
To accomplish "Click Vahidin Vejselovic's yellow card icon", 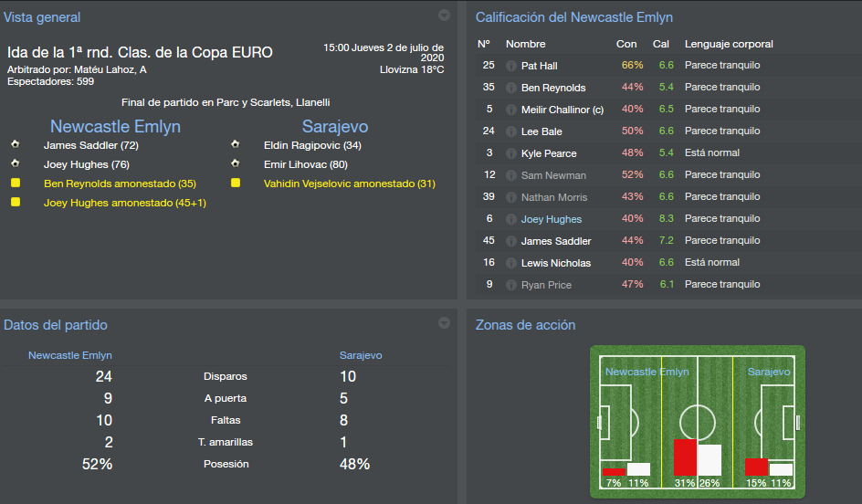I will click(236, 184).
